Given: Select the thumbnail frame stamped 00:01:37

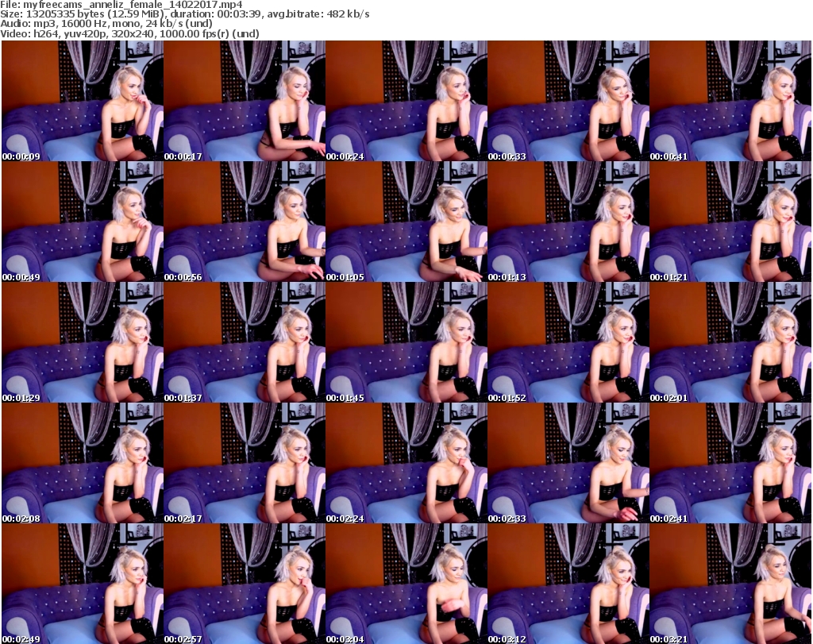Looking at the screenshot, I should tap(245, 342).
